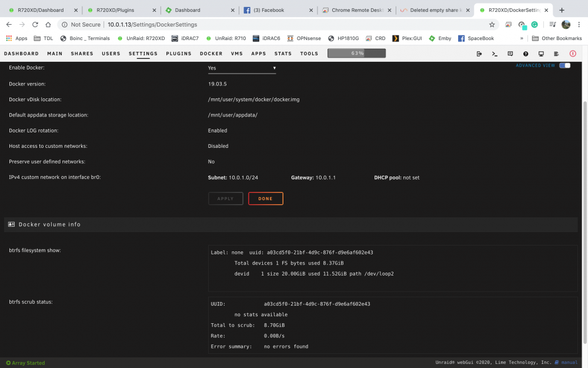Viewport: 588px width, 368px height.
Task: Click the Unraid logout icon
Action: point(479,54)
